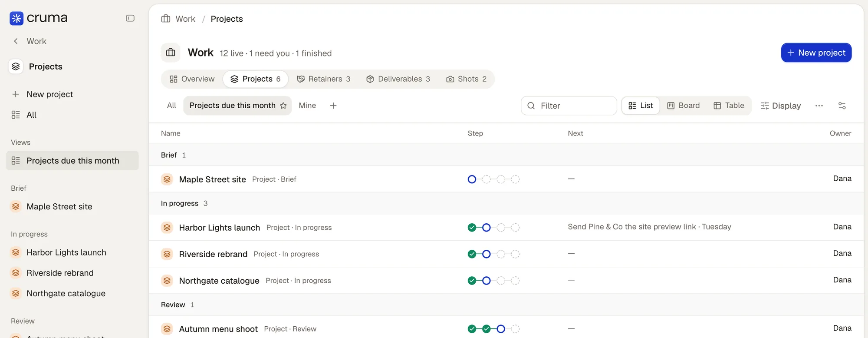Go back using the Work chevron arrow
This screenshot has width=868, height=338.
point(16,41)
